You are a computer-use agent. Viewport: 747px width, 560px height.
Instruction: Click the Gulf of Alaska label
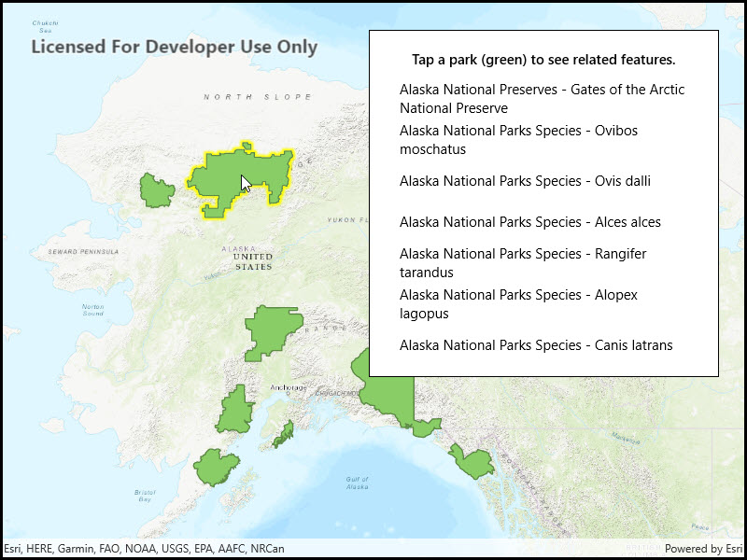click(x=358, y=483)
